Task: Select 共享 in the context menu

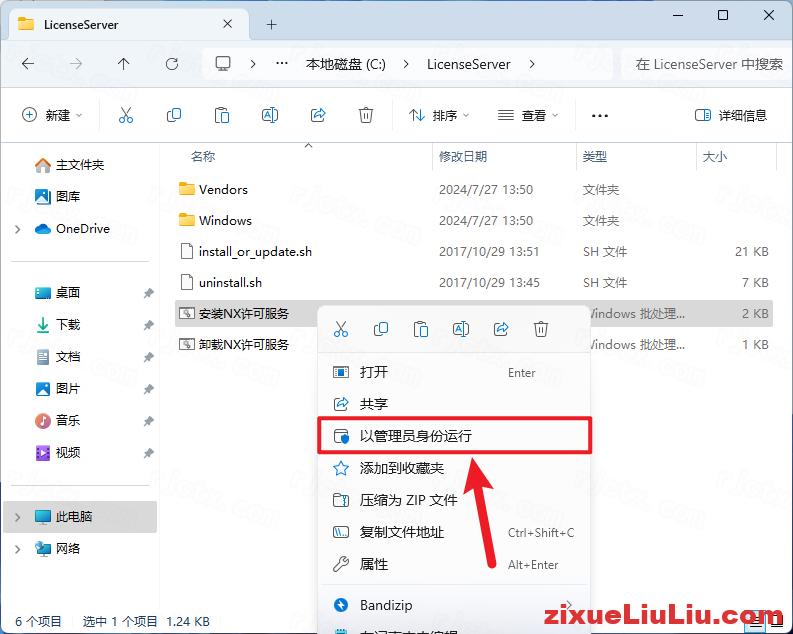Action: tap(454, 404)
